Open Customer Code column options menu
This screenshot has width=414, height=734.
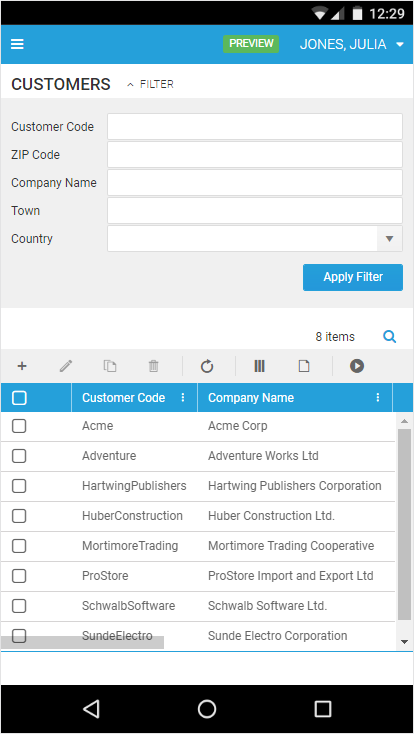[183, 398]
